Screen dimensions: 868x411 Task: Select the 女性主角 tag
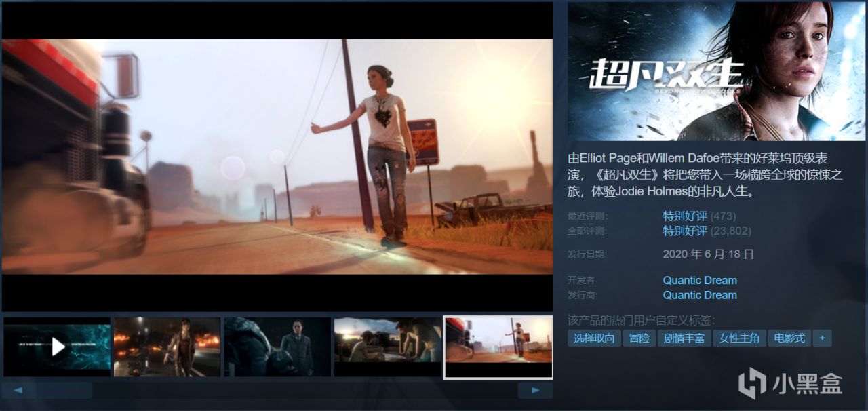739,338
